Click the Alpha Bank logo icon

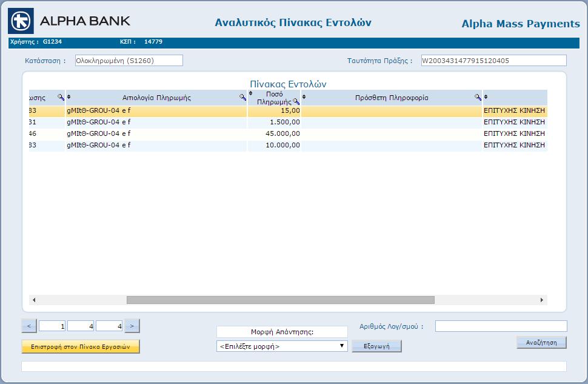(21, 21)
